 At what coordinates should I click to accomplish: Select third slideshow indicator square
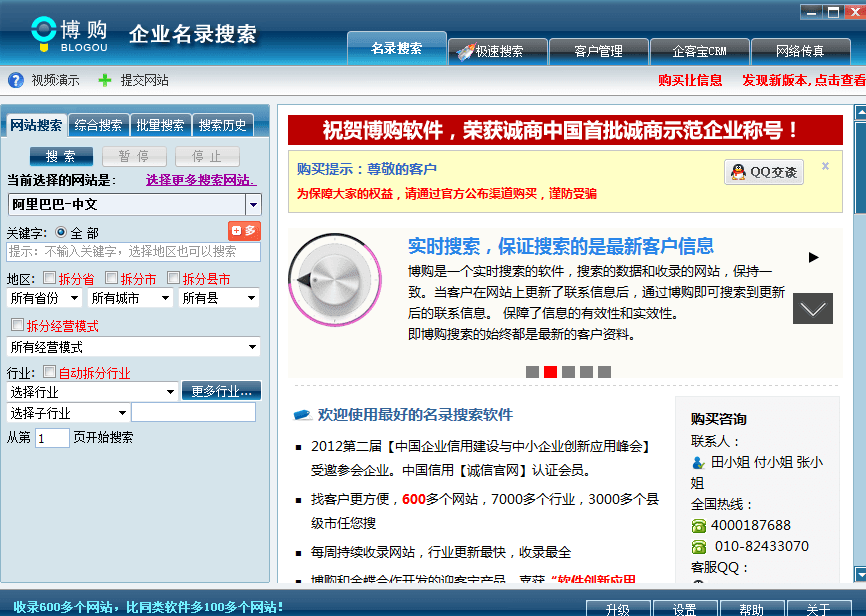pos(568,372)
